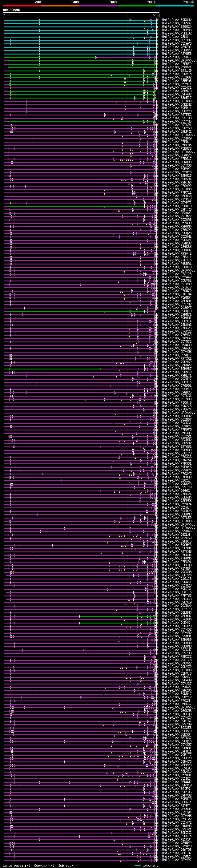Click the purple ~60% identity legend segment
Viewport: 197px width, 868px height.
click(x=98, y=6)
